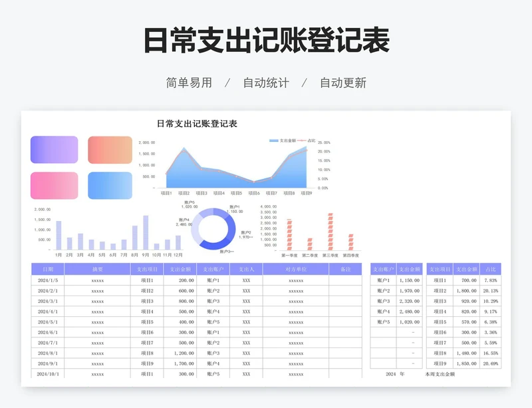Select the 摘要 column header

coord(97,269)
